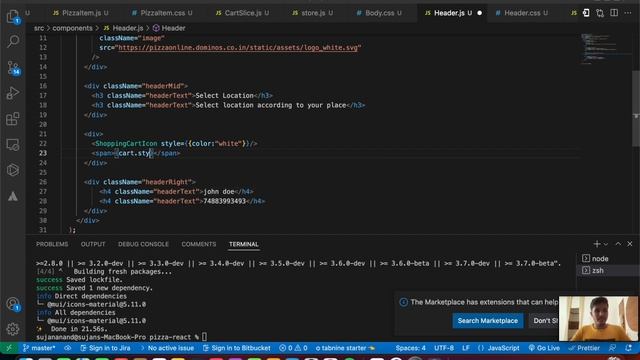Image resolution: width=640 pixels, height=360 pixels.
Task: Open the Manage settings gear
Action: (x=13, y=329)
